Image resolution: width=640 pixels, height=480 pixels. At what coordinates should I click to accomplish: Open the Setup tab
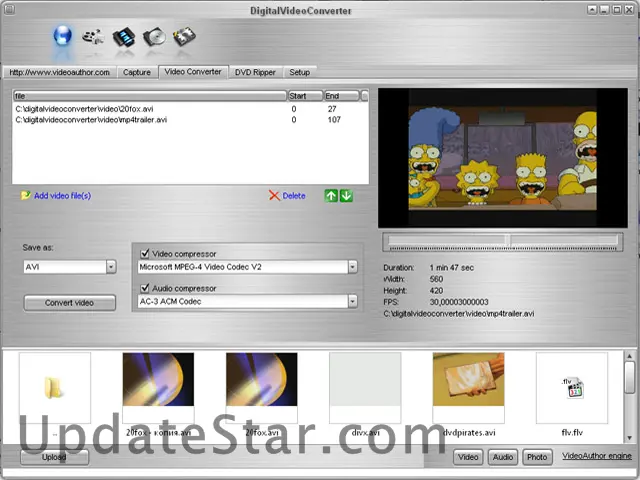pyautogui.click(x=300, y=72)
